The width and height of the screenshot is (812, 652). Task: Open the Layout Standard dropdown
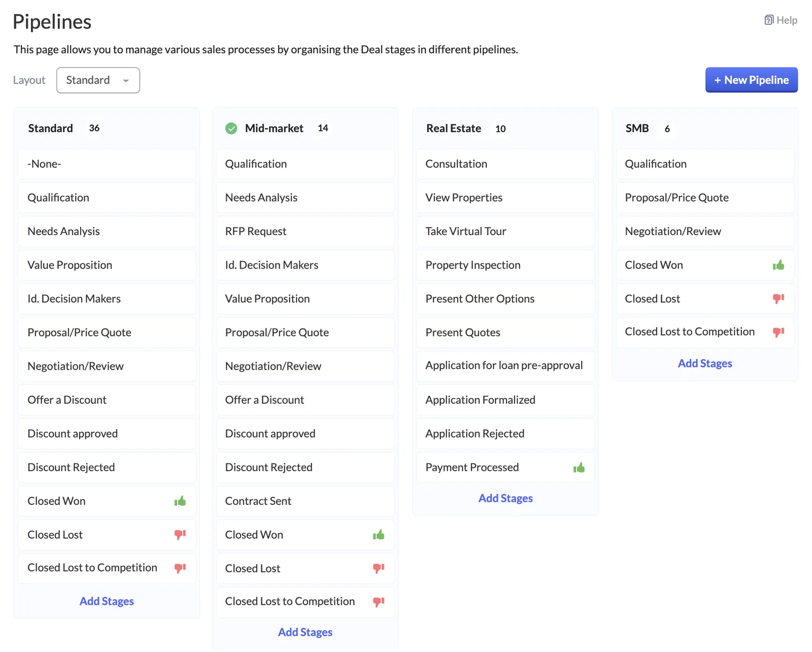(x=98, y=80)
